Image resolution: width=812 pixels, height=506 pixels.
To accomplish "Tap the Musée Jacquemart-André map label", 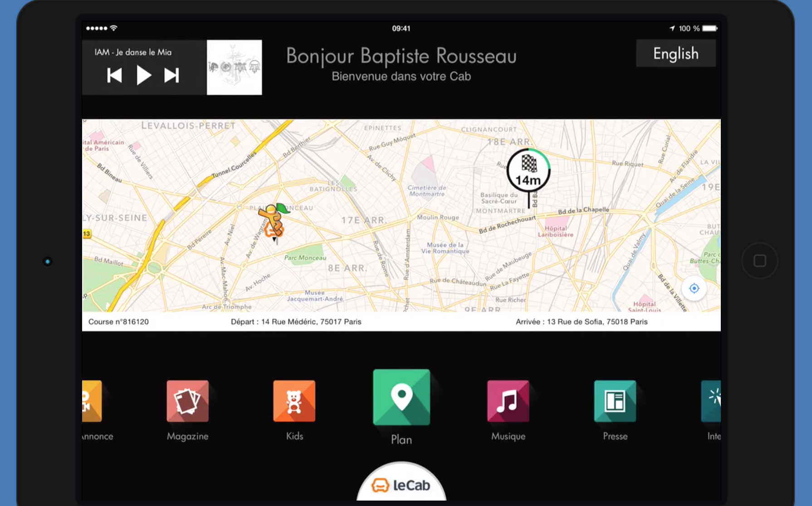I will tap(315, 296).
